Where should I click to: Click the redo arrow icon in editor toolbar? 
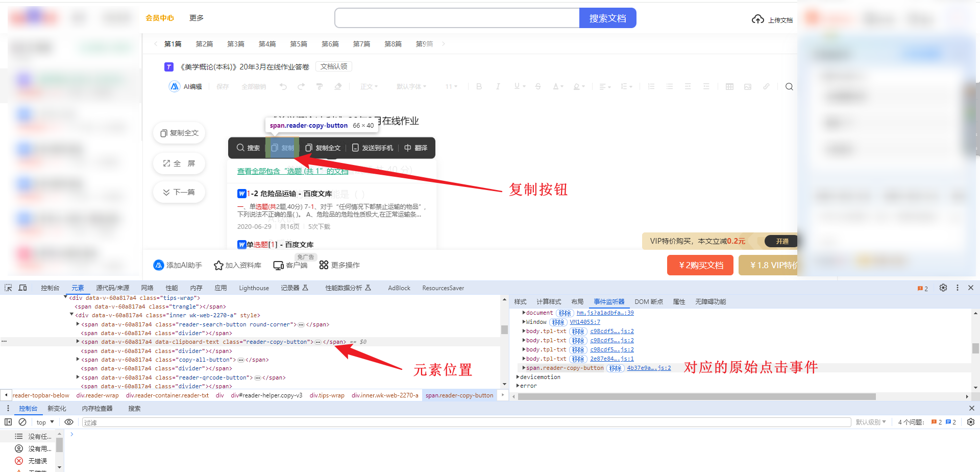[301, 86]
